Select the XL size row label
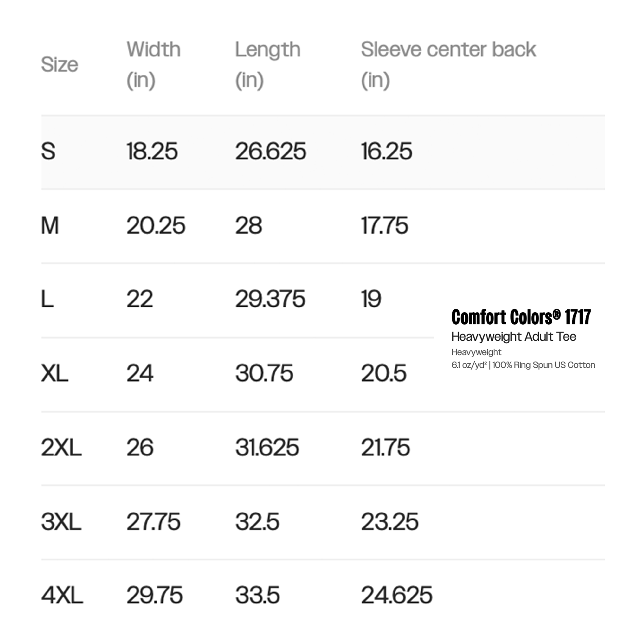The height and width of the screenshot is (644, 644). pyautogui.click(x=55, y=373)
